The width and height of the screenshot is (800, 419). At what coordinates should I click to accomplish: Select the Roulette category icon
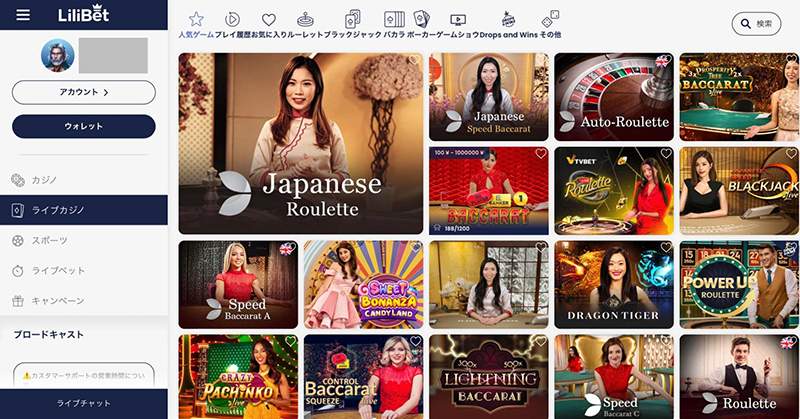tap(305, 19)
